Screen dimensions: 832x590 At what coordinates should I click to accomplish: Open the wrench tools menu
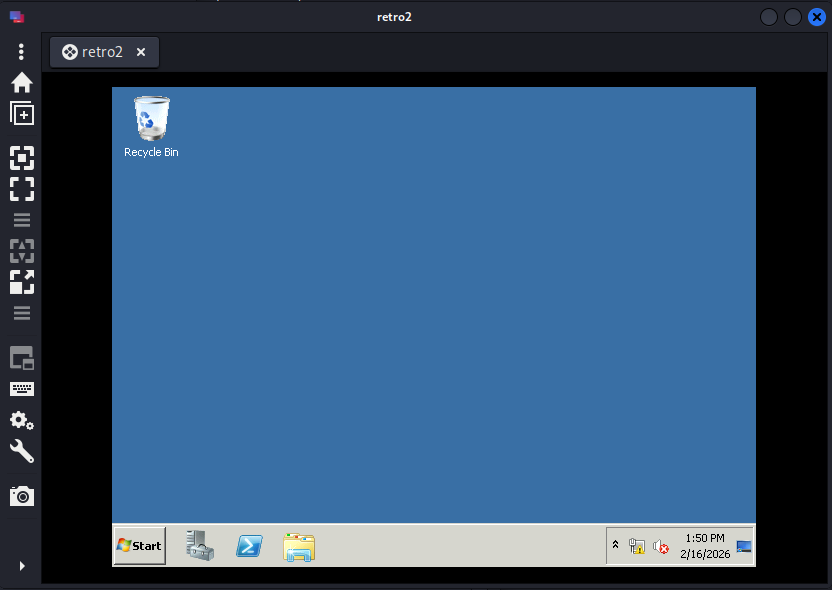click(21, 451)
